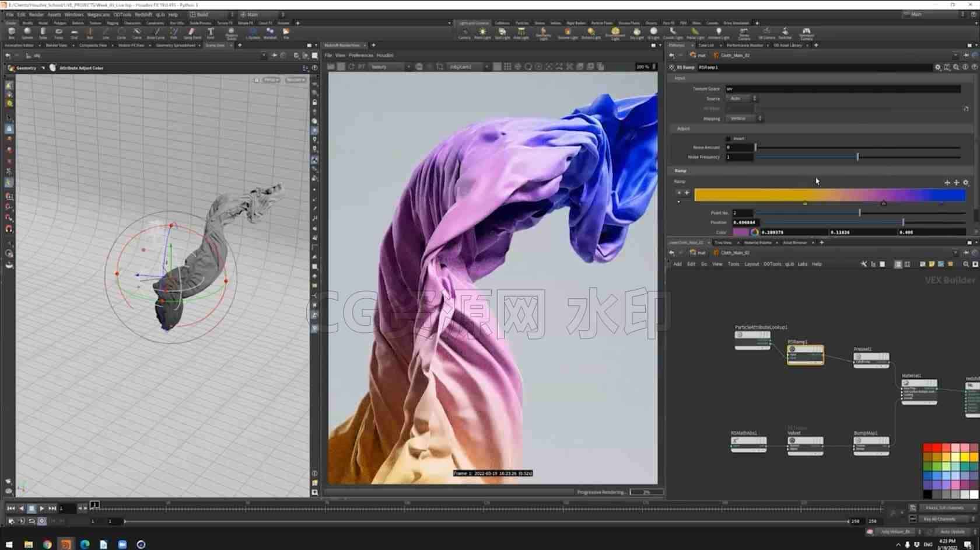The height and width of the screenshot is (550, 980).
Task: Open the Source Auto dropdown
Action: [x=742, y=99]
